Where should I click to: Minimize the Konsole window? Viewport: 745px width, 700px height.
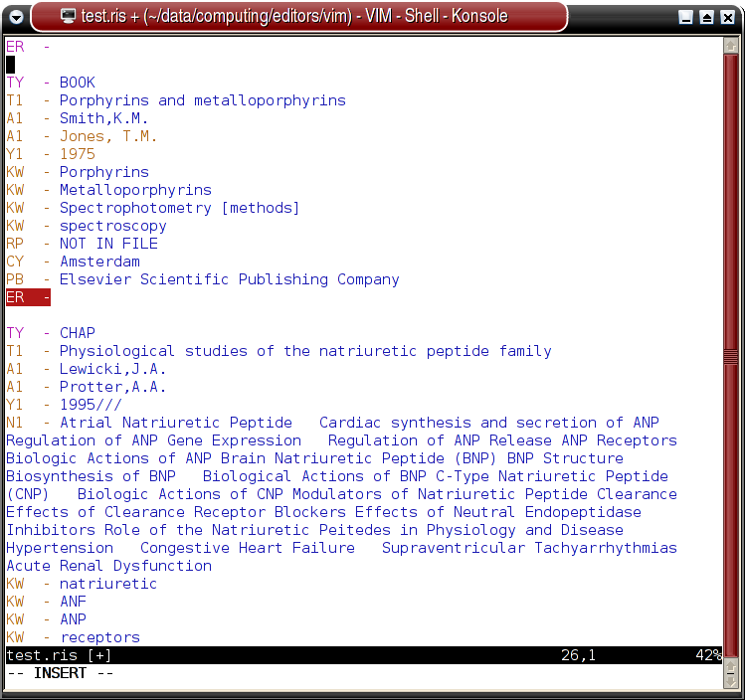coord(686,17)
